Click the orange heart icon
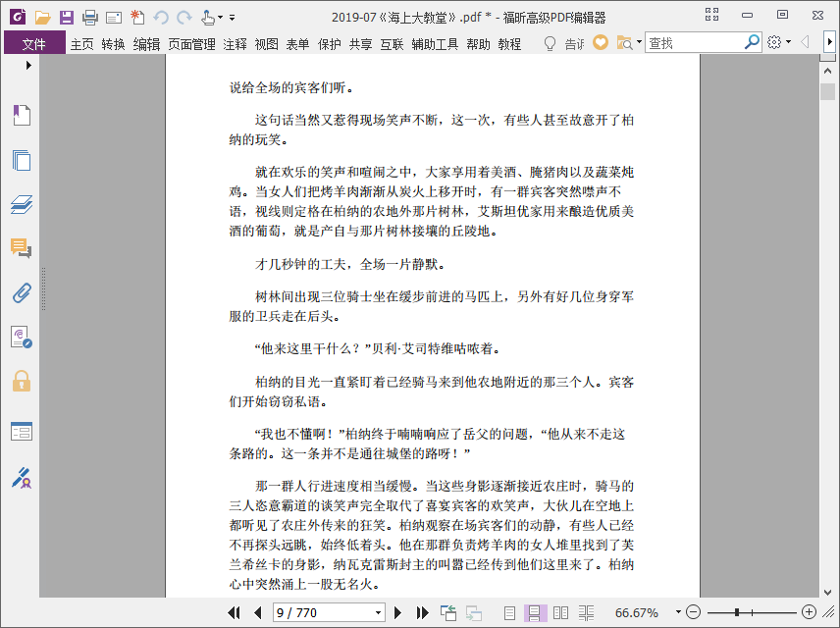Viewport: 840px width, 628px height. click(601, 42)
